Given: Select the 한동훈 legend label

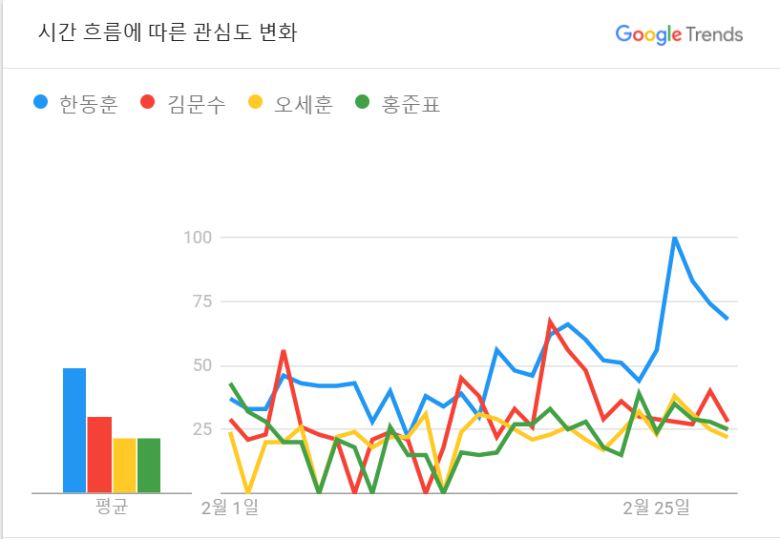Looking at the screenshot, I should click(x=88, y=103).
